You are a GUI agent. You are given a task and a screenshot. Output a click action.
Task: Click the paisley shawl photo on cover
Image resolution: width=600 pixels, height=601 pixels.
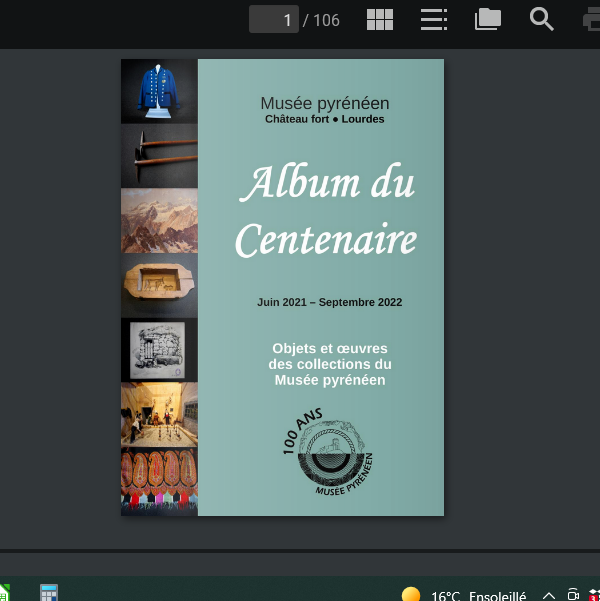(x=159, y=481)
